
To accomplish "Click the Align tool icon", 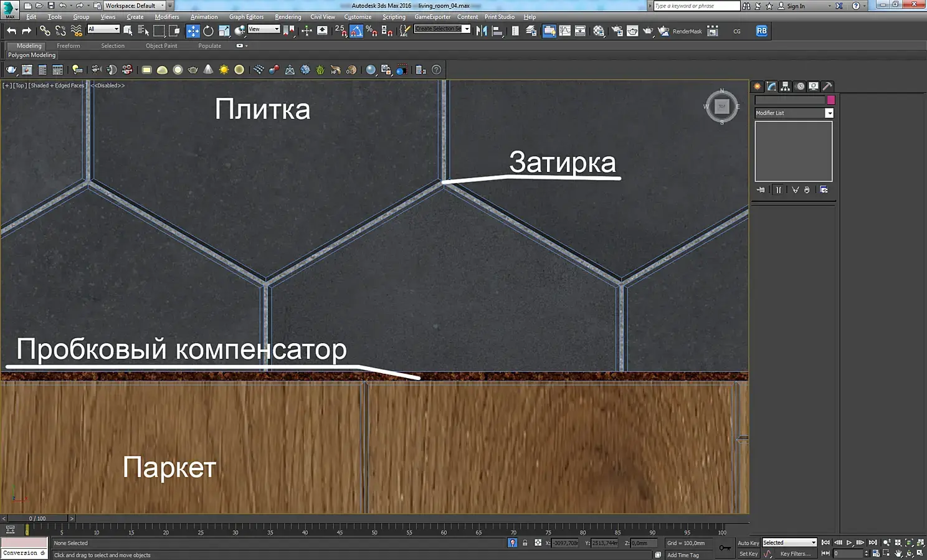I will point(497,31).
